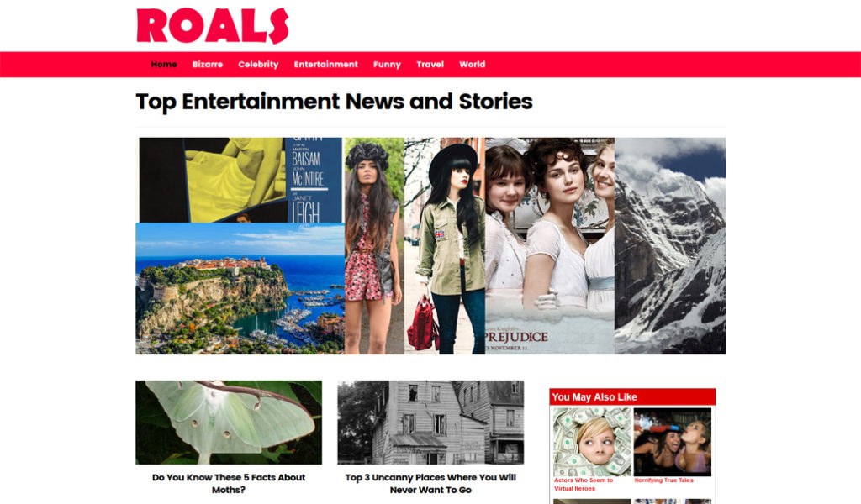Open the old haunted house thumbnail
Screen dimensions: 861x504
tap(430, 423)
